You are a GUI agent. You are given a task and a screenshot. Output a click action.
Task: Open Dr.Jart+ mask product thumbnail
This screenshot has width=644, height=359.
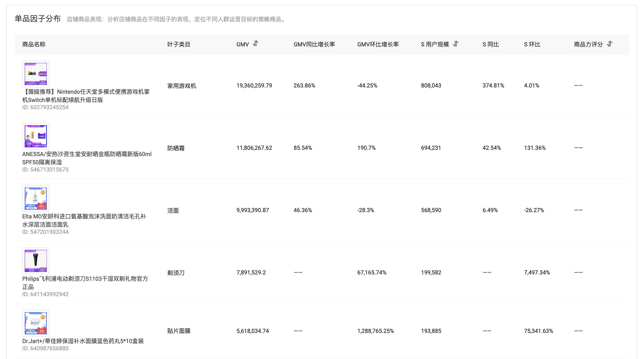click(36, 323)
